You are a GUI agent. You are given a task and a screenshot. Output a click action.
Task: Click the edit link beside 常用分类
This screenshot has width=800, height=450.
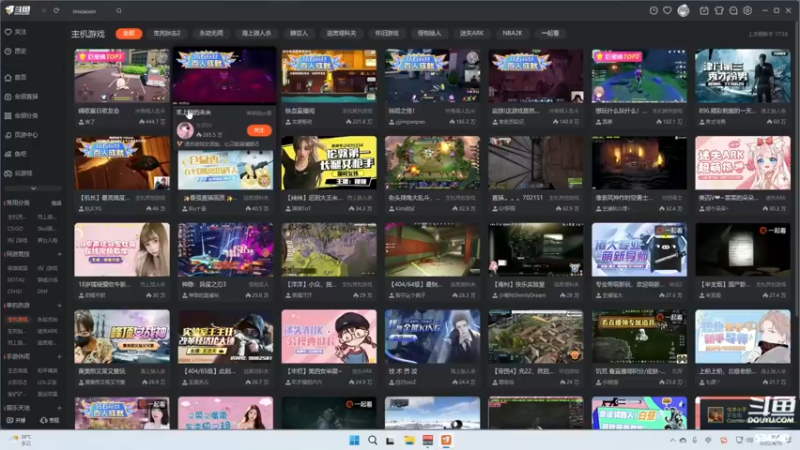pos(56,203)
